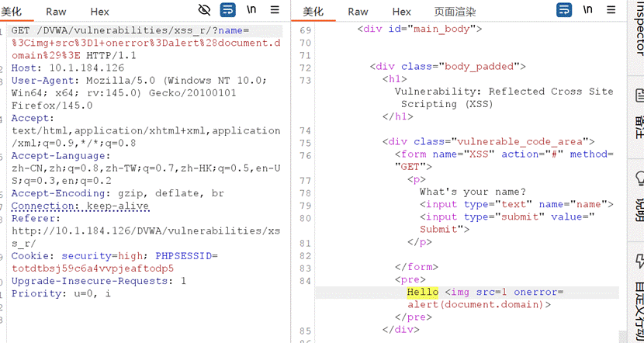This screenshot has height=343, width=644.
Task: Click the closing </form> tag on line 83
Action: click(417, 267)
